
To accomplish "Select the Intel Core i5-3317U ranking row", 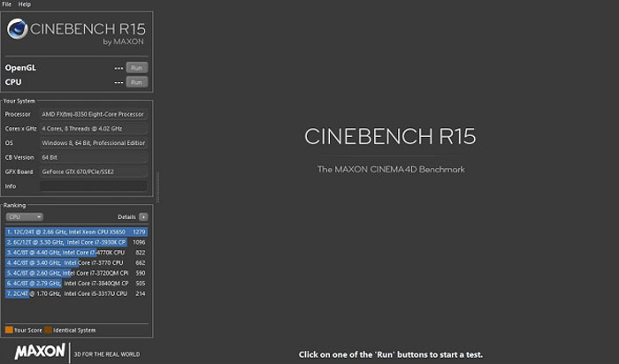I will (77, 293).
